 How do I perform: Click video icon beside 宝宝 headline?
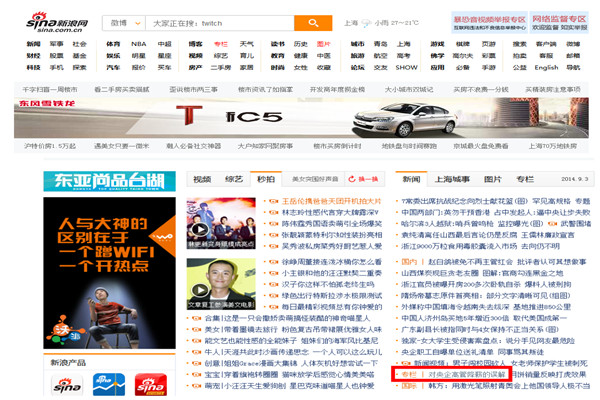(x=196, y=374)
